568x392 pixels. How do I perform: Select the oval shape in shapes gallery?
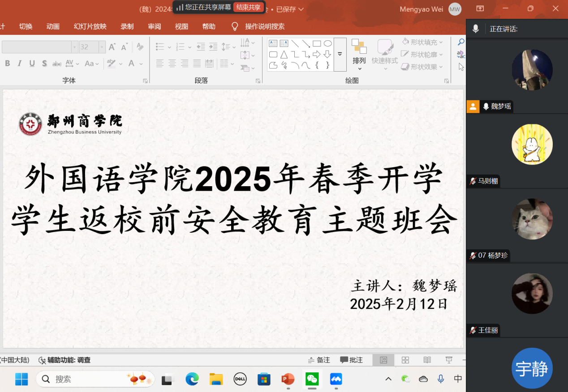click(328, 43)
